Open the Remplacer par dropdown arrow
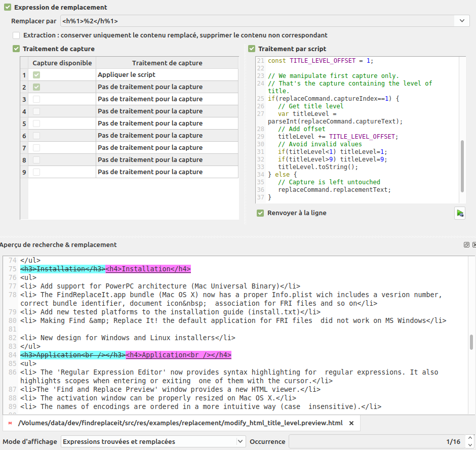 click(461, 21)
